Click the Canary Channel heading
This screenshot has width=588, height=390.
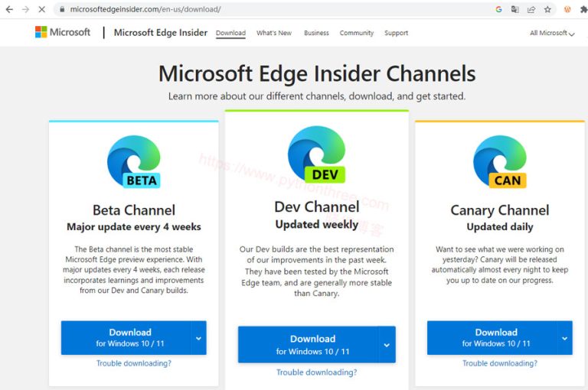500,210
